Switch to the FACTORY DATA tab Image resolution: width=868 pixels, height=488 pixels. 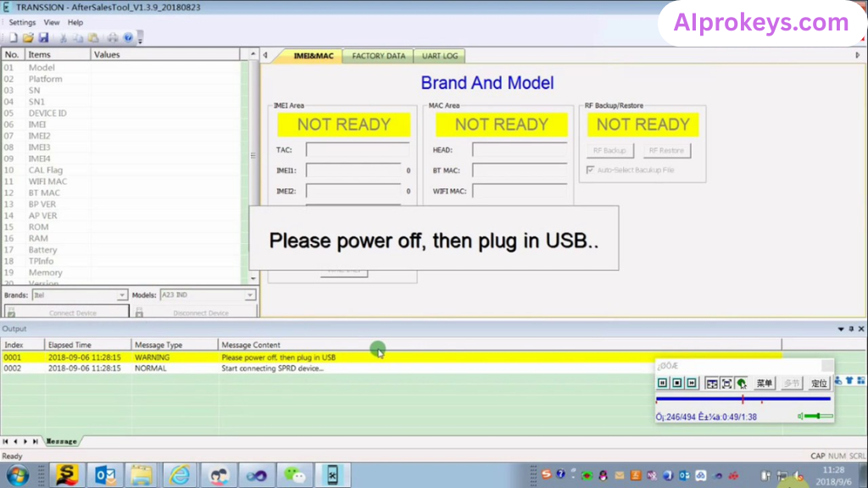coord(378,55)
